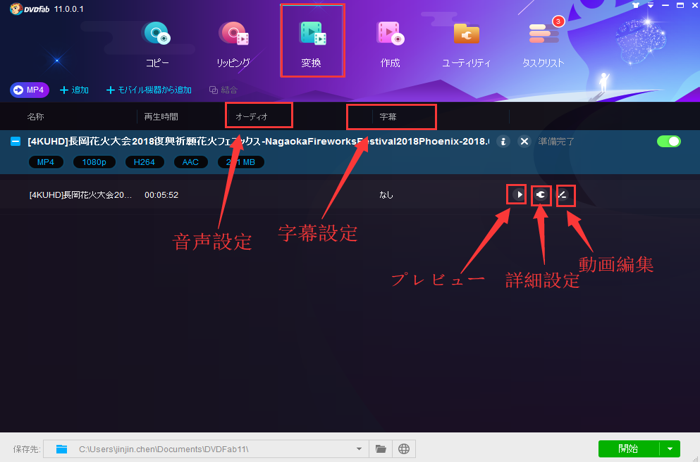Switch to the 変換 (Converter) module
The height and width of the screenshot is (462, 700).
312,44
